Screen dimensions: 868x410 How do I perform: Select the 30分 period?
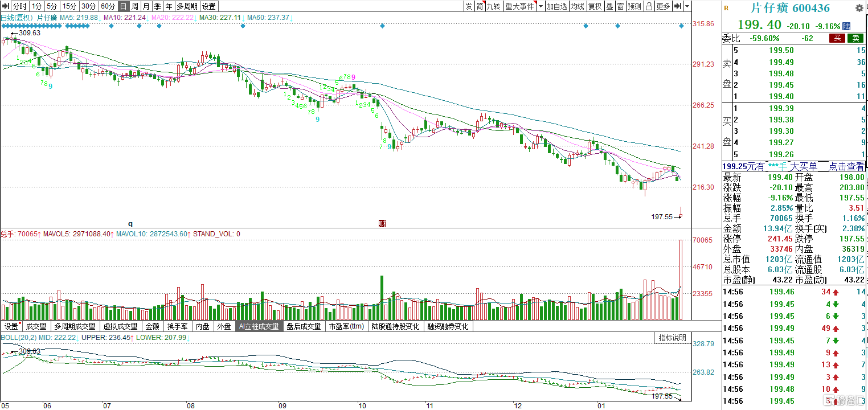(88, 6)
